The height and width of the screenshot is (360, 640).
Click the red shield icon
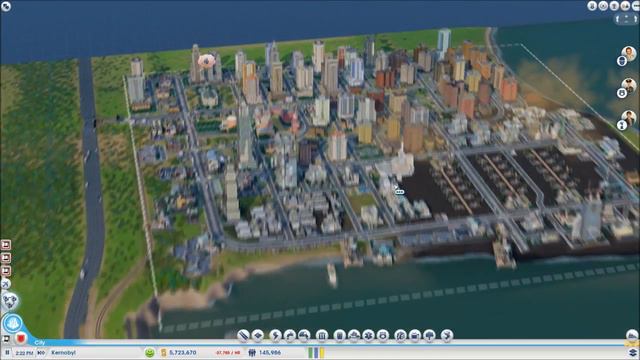[x=21, y=338]
